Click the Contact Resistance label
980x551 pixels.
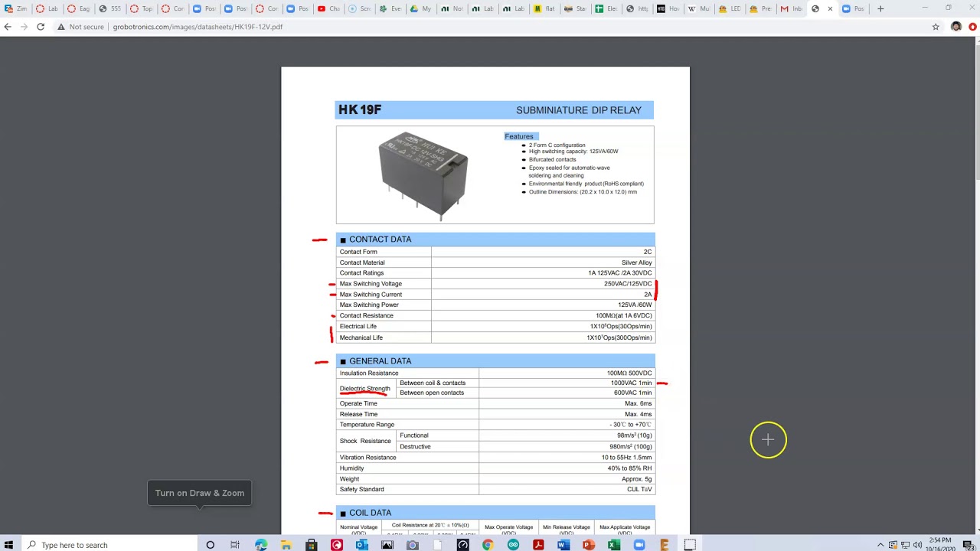tap(367, 316)
